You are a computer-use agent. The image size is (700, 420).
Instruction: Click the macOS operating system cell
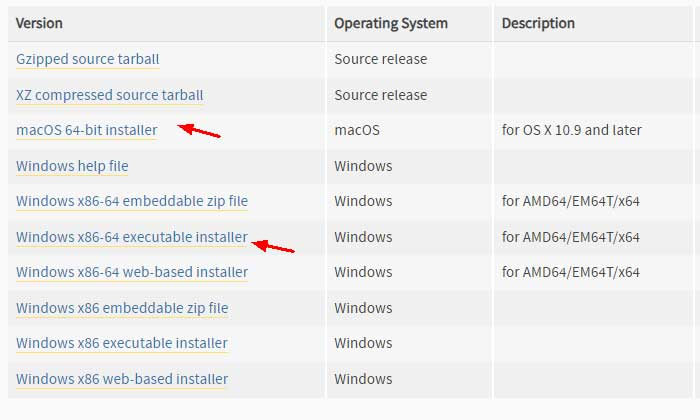[x=357, y=131]
